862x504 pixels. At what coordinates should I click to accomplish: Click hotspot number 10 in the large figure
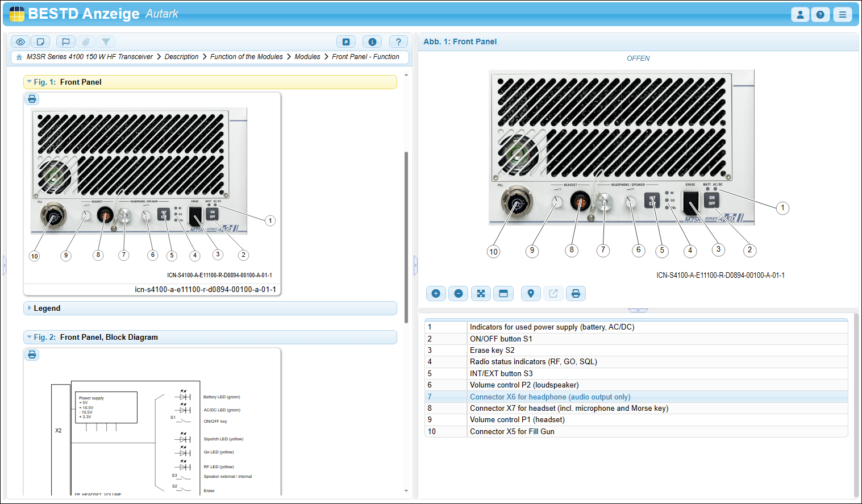tap(493, 252)
